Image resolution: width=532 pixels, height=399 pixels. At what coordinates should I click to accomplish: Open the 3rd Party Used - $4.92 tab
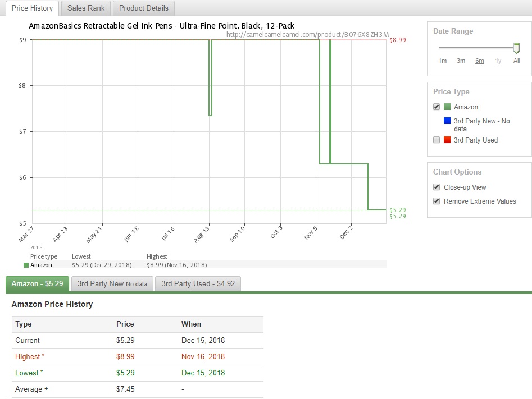click(x=198, y=284)
